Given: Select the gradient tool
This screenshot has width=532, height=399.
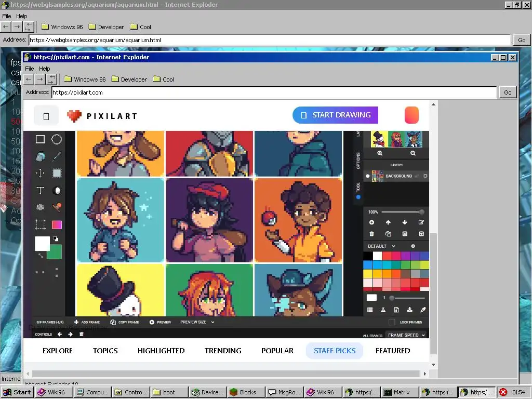Looking at the screenshot, I should [x=57, y=224].
